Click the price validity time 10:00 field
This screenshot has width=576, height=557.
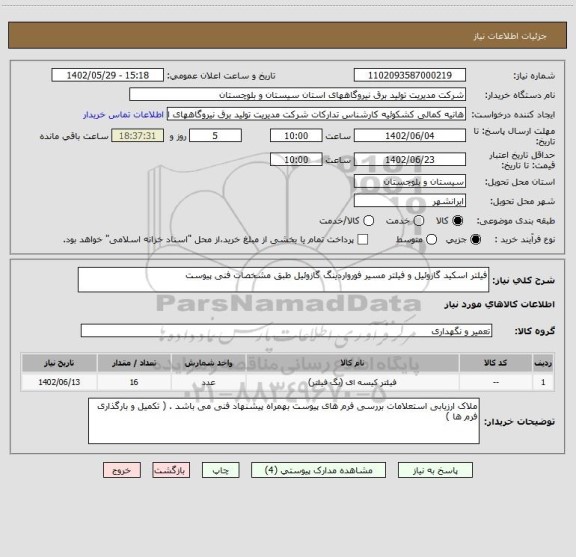(x=296, y=159)
